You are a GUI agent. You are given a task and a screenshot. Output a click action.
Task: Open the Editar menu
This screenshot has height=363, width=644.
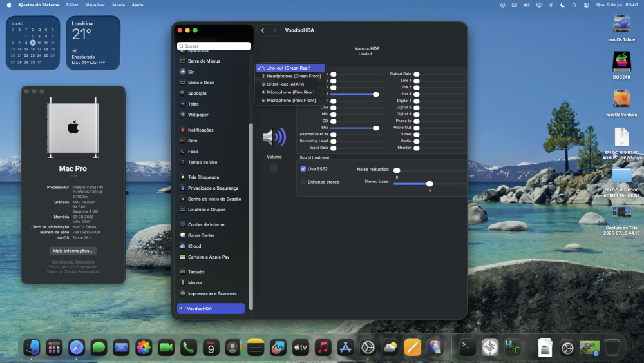(72, 5)
